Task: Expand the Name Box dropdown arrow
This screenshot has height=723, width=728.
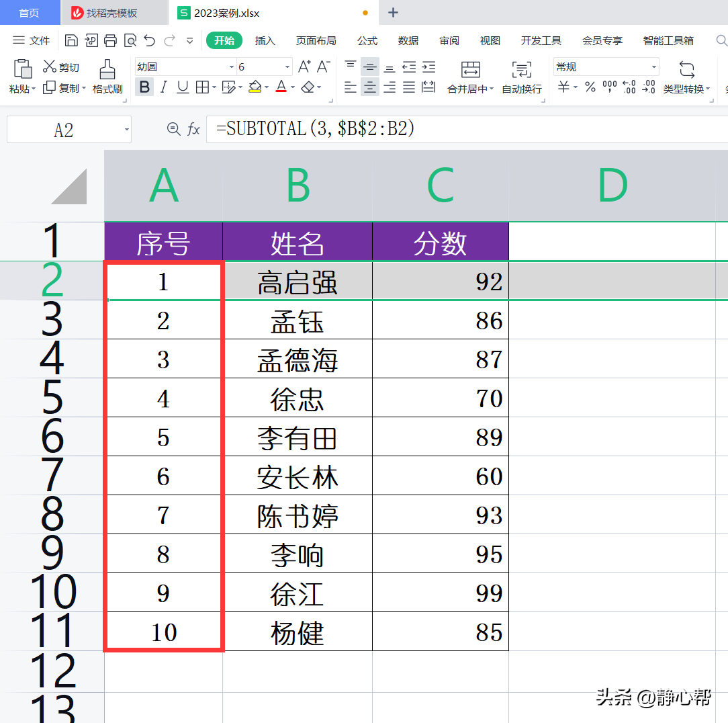Action: tap(126, 130)
